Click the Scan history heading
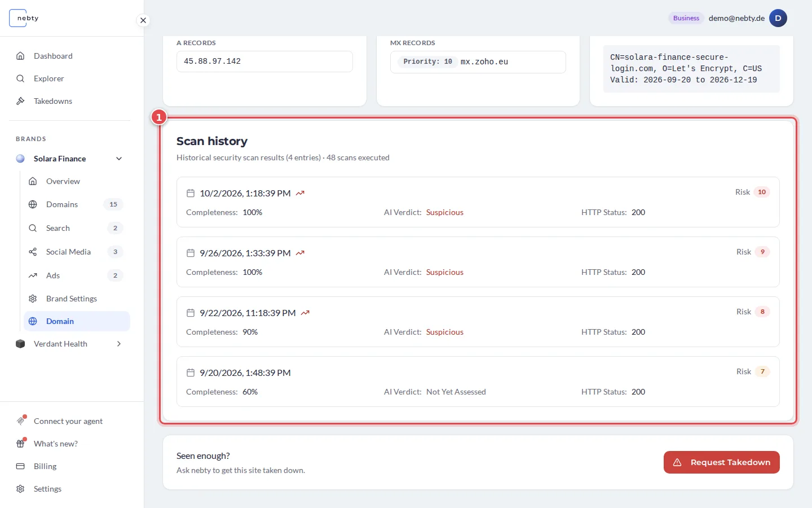Image resolution: width=812 pixels, height=508 pixels. (x=212, y=141)
